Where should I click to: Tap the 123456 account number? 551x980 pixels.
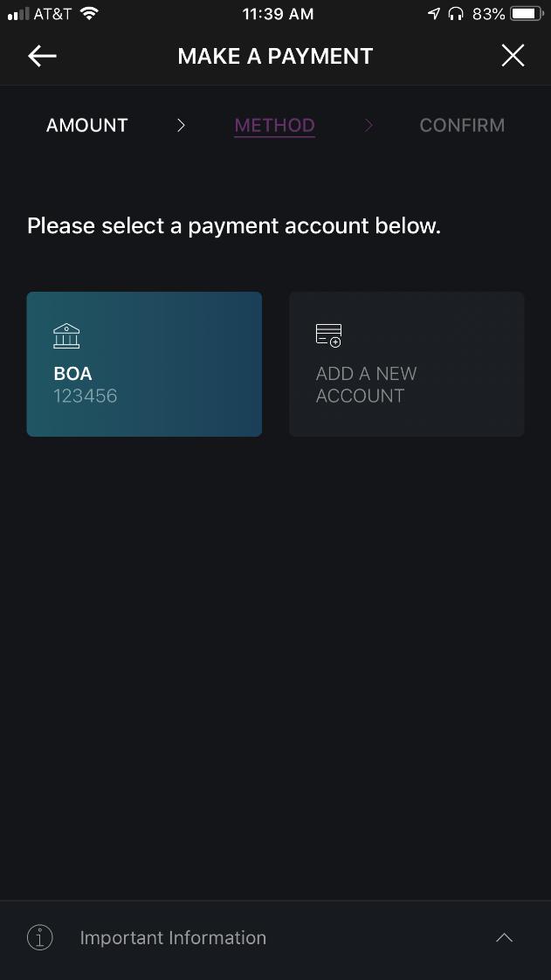(x=86, y=397)
